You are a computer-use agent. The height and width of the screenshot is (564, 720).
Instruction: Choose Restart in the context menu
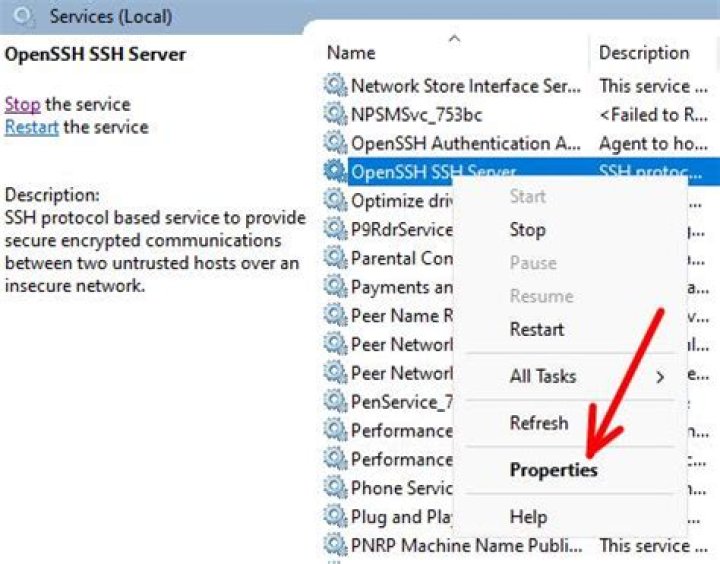[x=537, y=329]
